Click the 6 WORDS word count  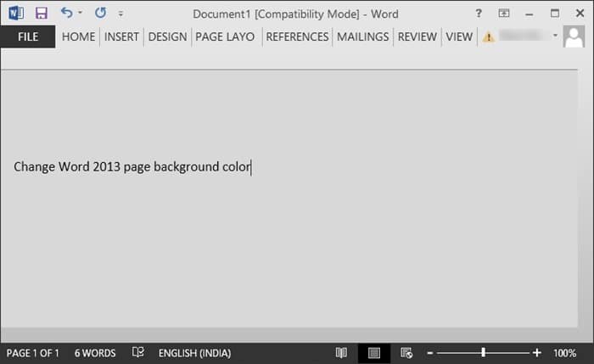95,353
